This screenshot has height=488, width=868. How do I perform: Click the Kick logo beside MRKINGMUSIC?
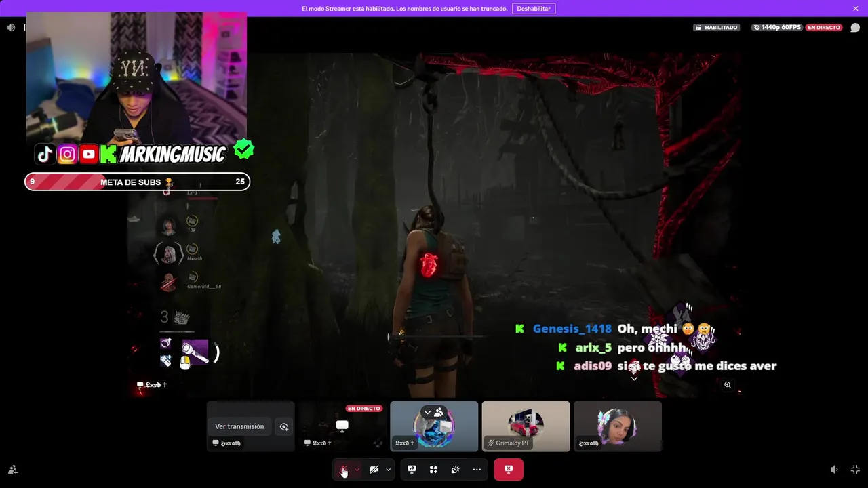[108, 154]
